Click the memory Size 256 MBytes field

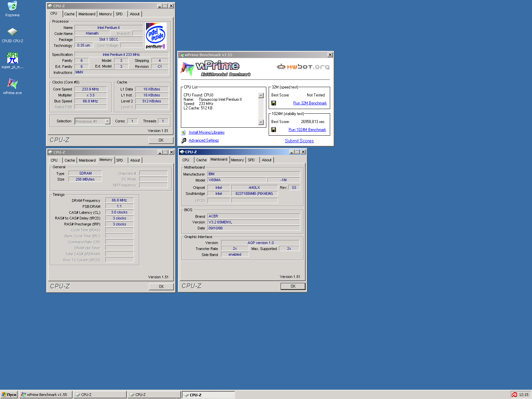coord(85,179)
